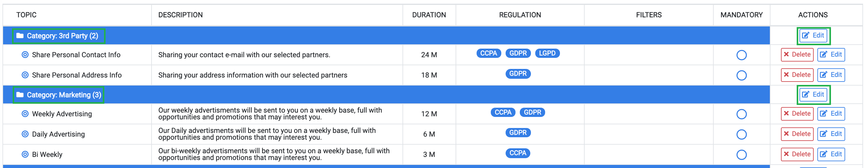Click the folder icon for the Marketing category
The width and height of the screenshot is (868, 168).
tap(20, 95)
